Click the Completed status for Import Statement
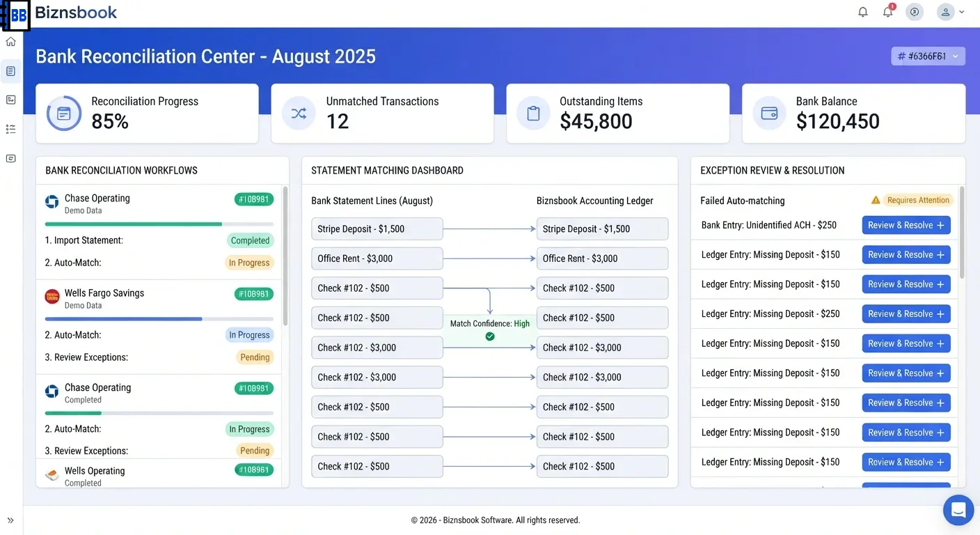980x535 pixels. pyautogui.click(x=250, y=240)
